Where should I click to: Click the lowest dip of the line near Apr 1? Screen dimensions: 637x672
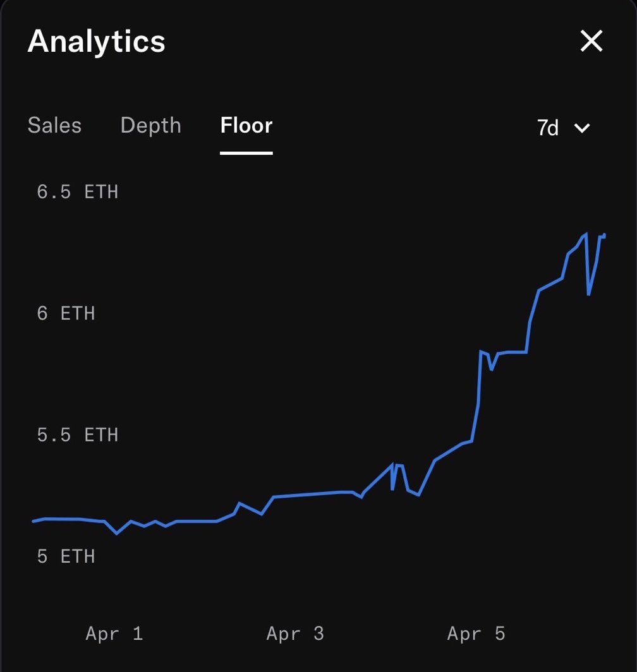117,534
